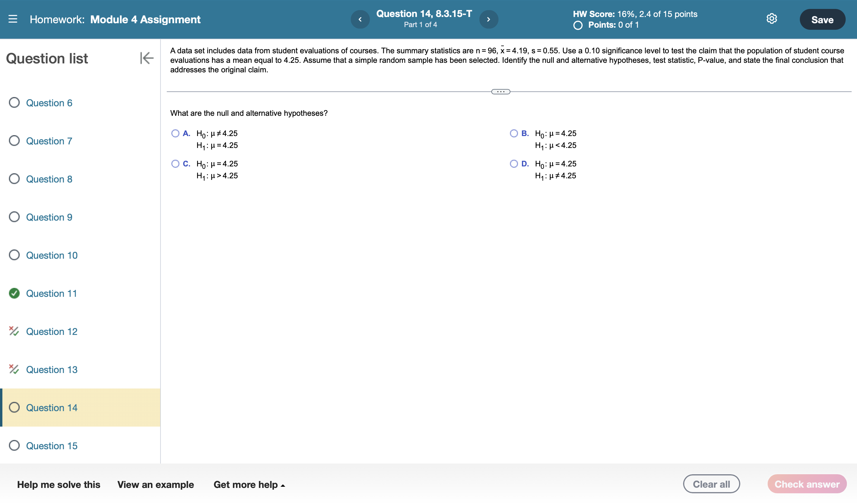
Task: Open Question 6 from the list
Action: pyautogui.click(x=49, y=103)
